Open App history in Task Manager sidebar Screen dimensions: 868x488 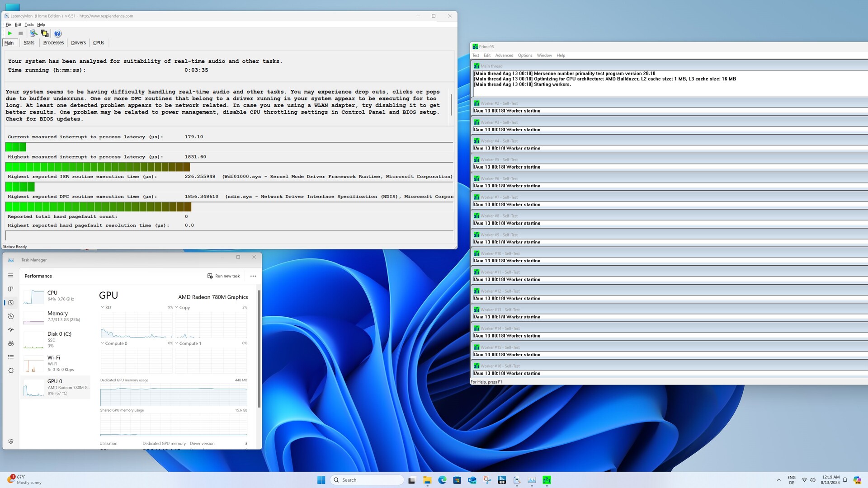pos(11,316)
